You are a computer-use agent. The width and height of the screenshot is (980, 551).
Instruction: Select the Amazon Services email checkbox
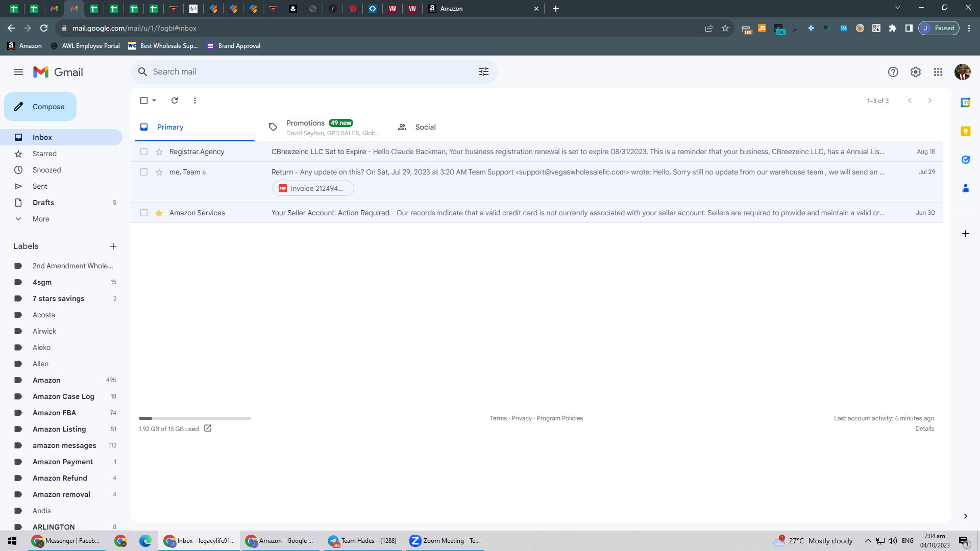(144, 213)
